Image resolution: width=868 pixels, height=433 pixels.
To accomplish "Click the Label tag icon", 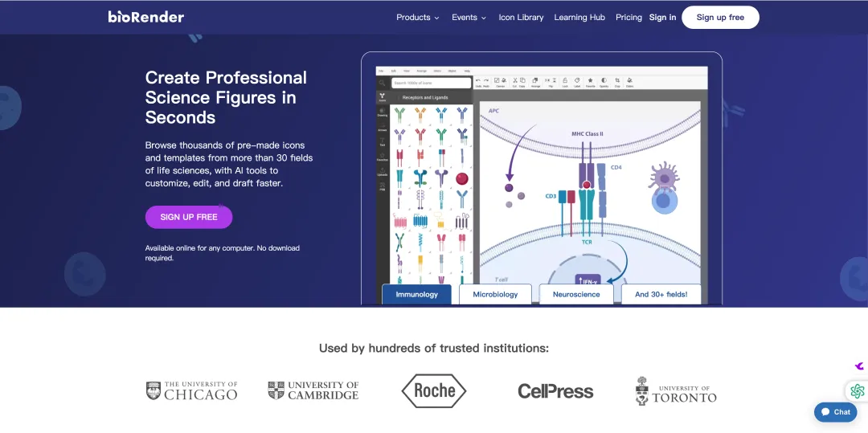I will (x=577, y=80).
